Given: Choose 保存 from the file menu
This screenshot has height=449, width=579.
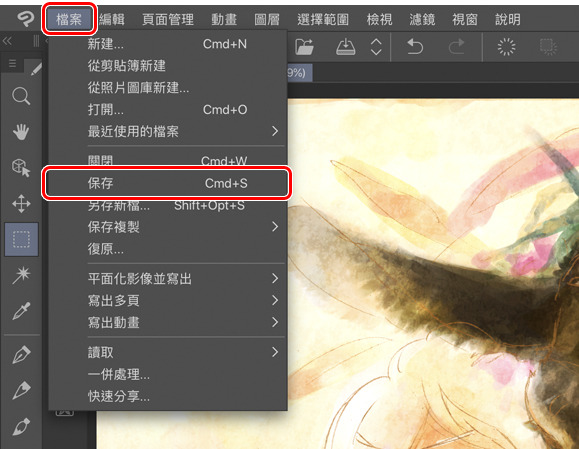Looking at the screenshot, I should 167,183.
